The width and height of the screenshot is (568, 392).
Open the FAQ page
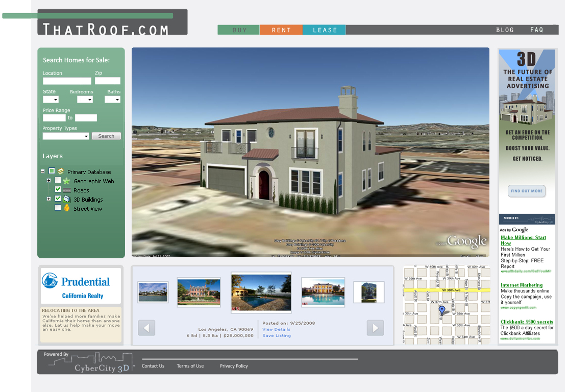click(x=537, y=30)
